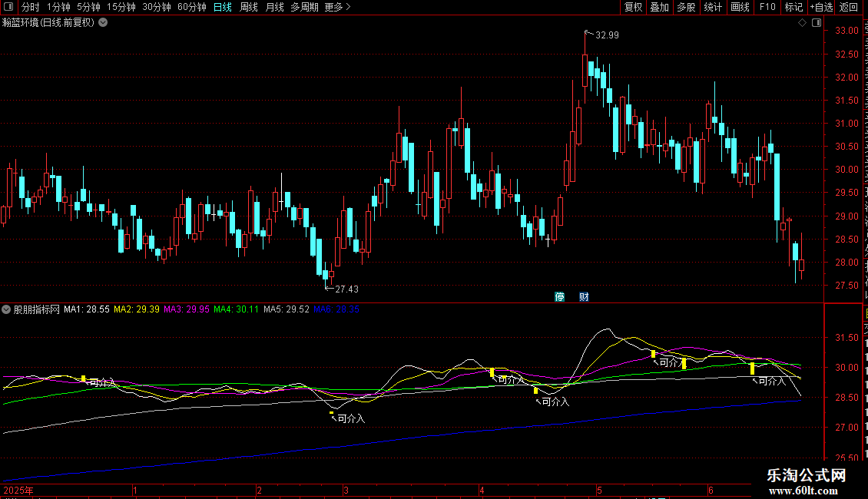Click the 27.43 low price label

(346, 289)
